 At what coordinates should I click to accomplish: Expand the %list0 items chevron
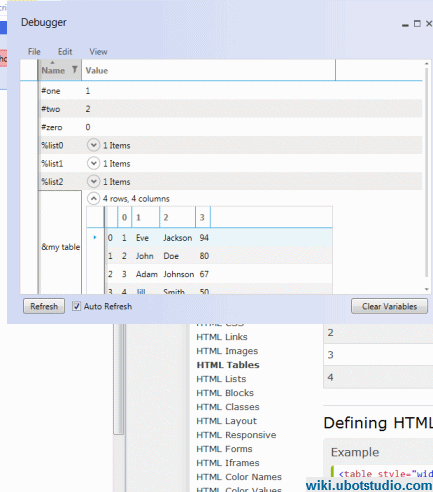93,145
